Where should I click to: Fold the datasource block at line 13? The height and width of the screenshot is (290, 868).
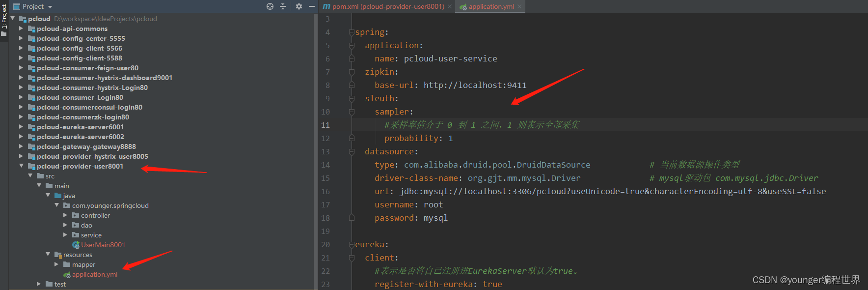[352, 151]
